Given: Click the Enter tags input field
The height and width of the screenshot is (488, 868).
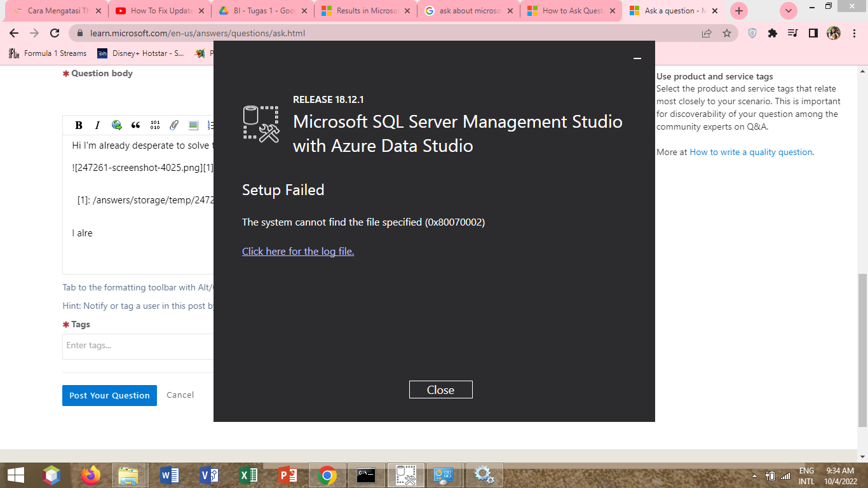Looking at the screenshot, I should 138,346.
